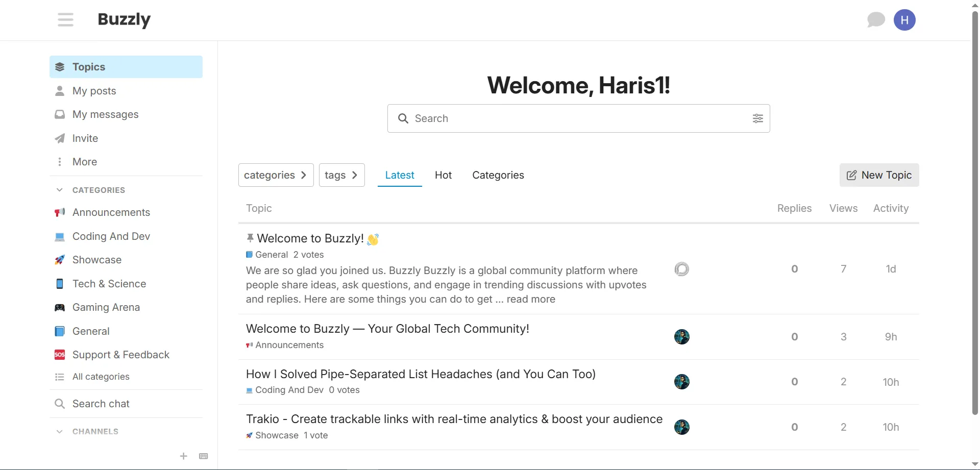Screen dimensions: 980x470
Task: Click poster avatar on Trakio topic
Action: (x=681, y=427)
